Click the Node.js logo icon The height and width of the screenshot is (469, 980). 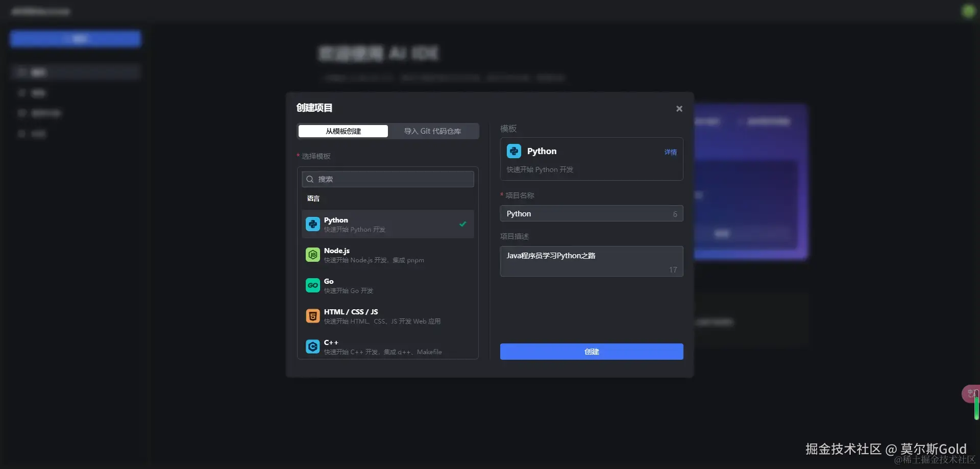(312, 255)
